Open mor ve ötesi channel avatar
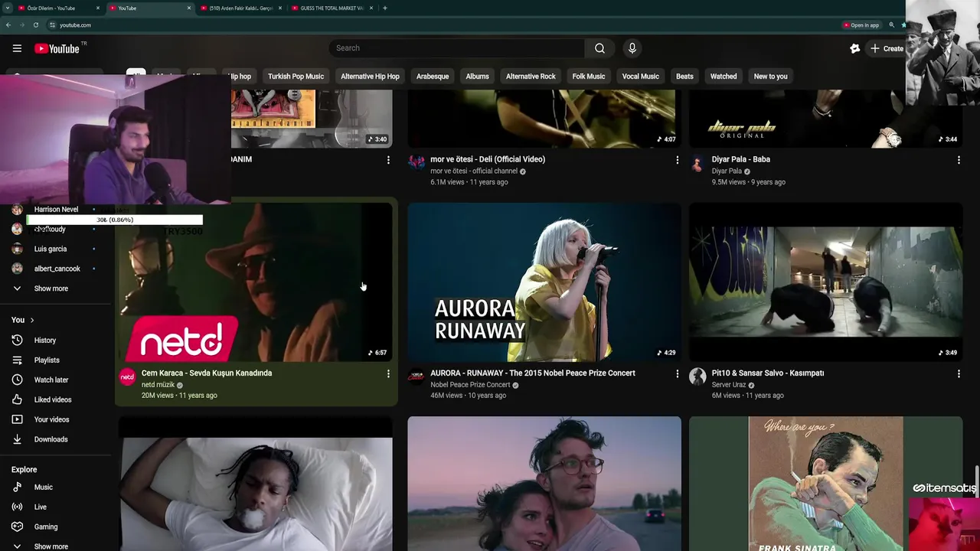 (416, 162)
